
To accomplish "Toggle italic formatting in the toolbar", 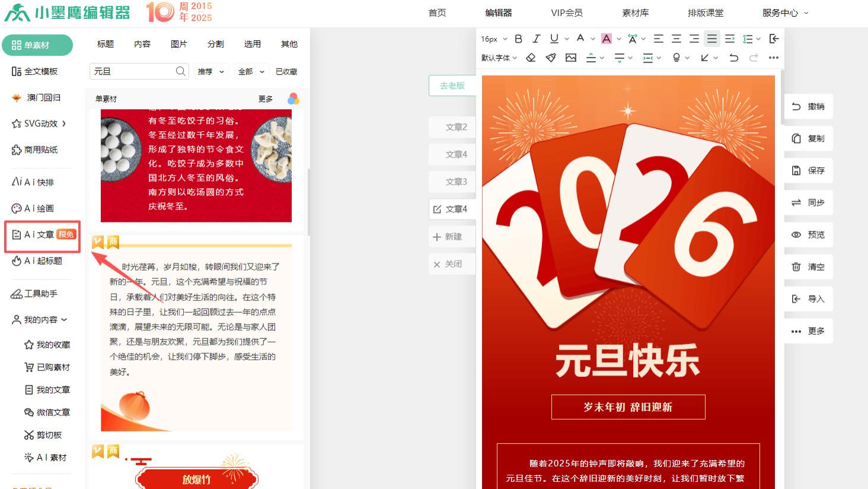I will pos(536,38).
